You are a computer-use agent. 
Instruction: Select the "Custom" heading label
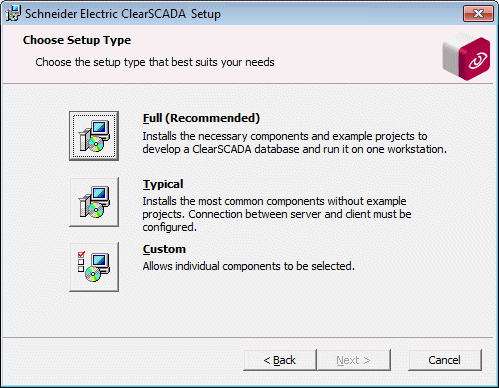point(164,249)
